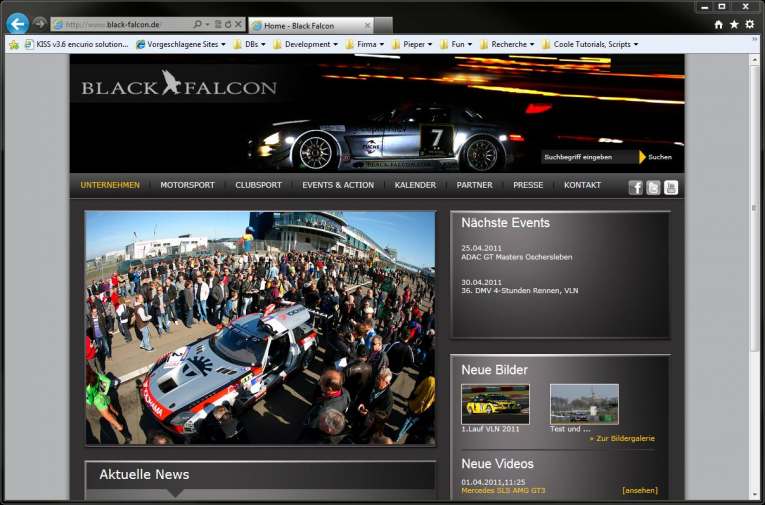Click the favorites bar overflow chevron
This screenshot has height=505, width=765.
pos(755,40)
